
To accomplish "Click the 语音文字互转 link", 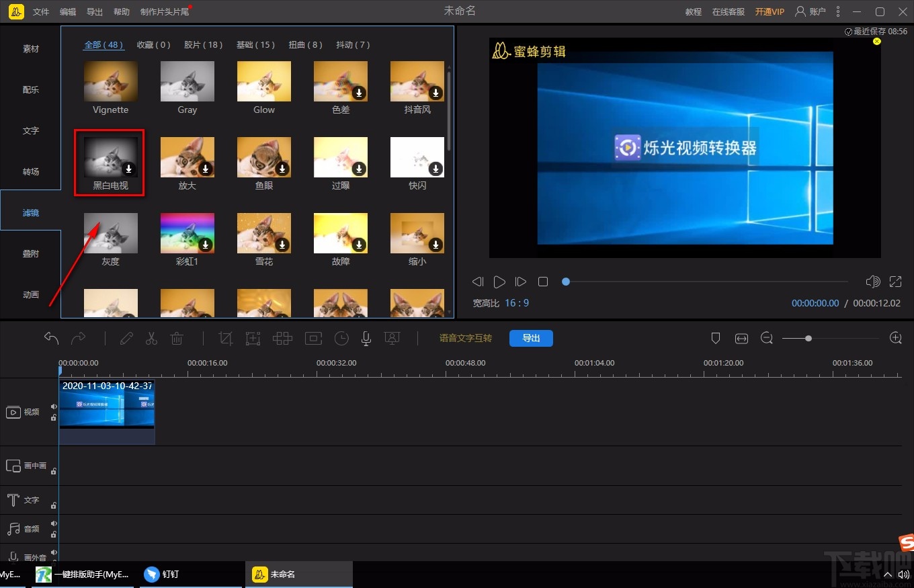I will [x=466, y=338].
